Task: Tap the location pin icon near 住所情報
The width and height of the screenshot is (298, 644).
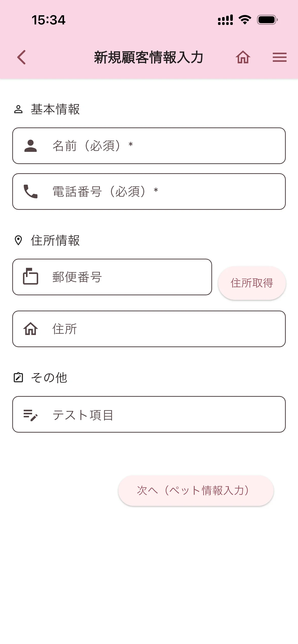Action: point(18,240)
